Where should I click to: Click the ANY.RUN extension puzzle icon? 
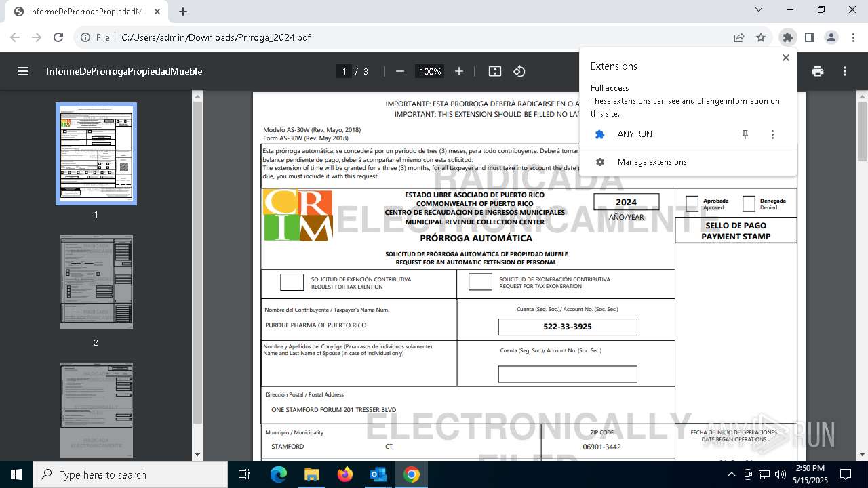599,134
